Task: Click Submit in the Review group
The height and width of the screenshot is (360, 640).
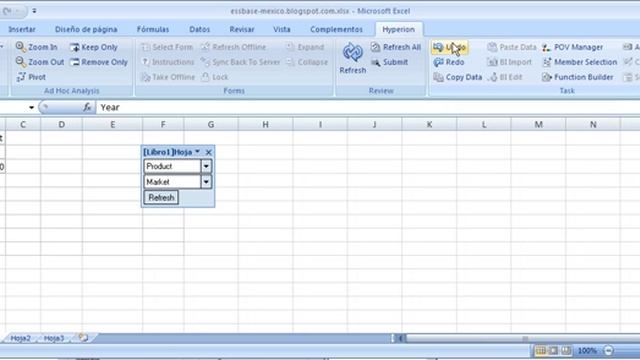Action: pos(389,62)
